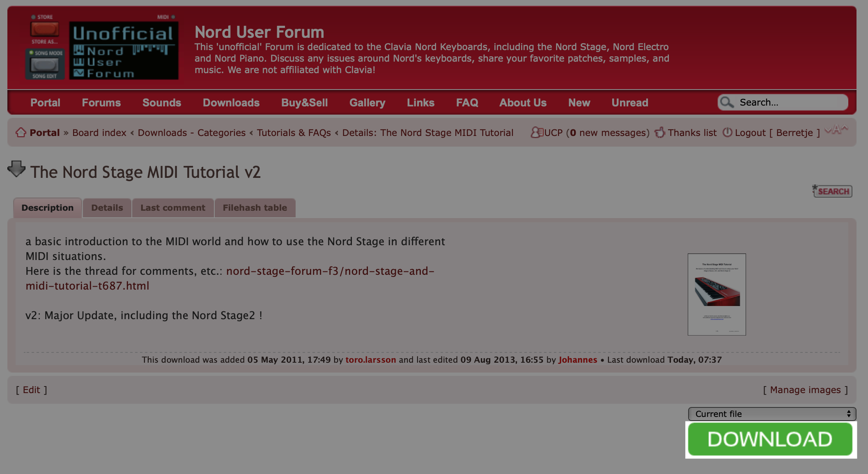Click the last download time Today, 07:37
This screenshot has width=868, height=474.
point(695,360)
